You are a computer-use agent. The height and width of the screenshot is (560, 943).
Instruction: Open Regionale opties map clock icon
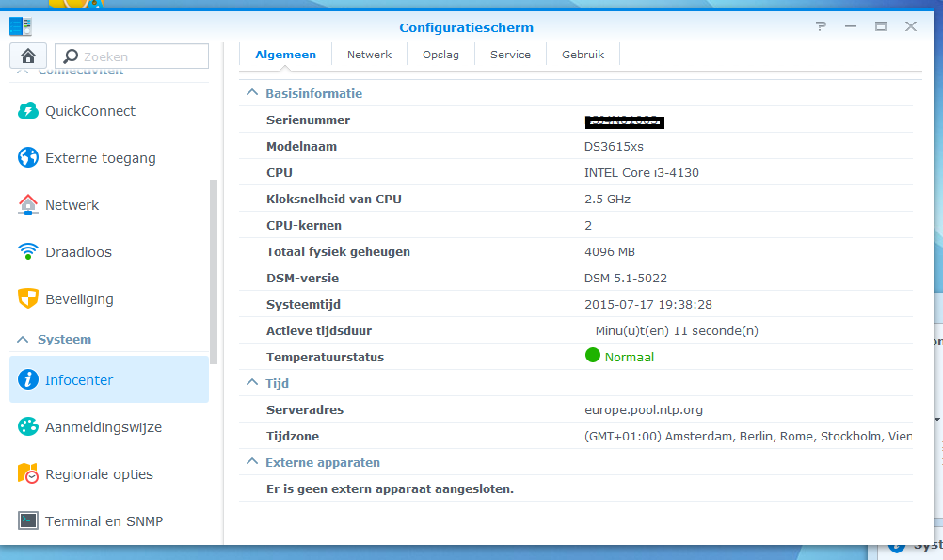point(27,473)
